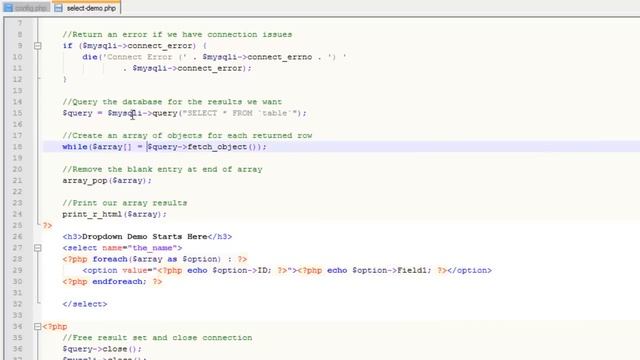
Task: Click the comment 'Remove the blank entry at end of array'
Action: [x=162, y=169]
